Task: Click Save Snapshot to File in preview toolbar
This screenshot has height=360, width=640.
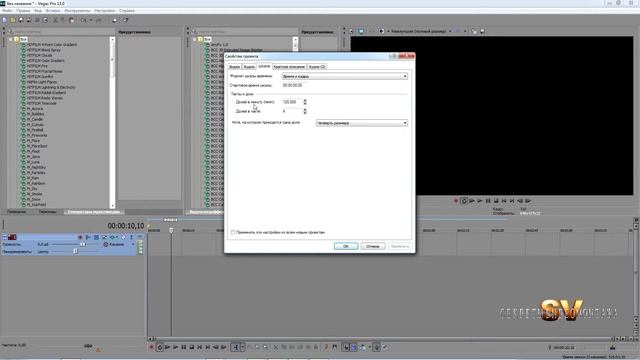Action: pos(482,31)
